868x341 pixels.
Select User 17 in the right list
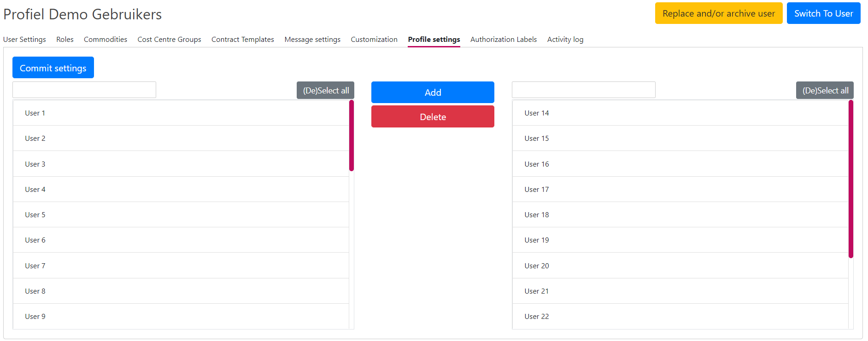(x=680, y=189)
